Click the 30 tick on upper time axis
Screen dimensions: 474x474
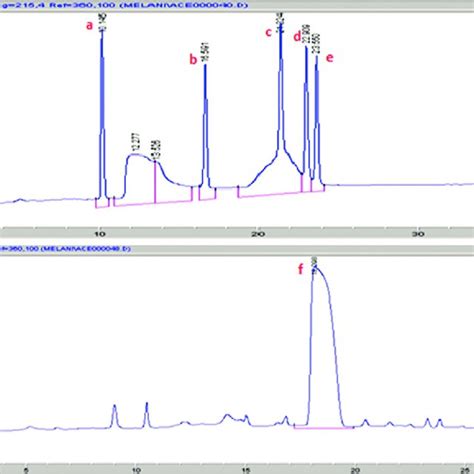coord(418,234)
